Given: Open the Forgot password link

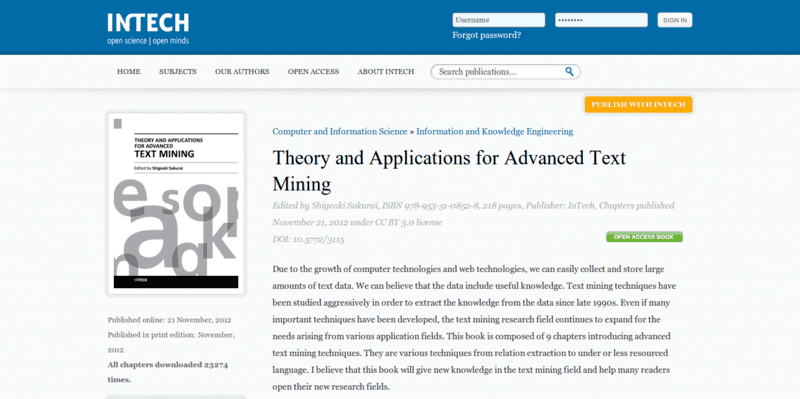Looking at the screenshot, I should coord(487,35).
